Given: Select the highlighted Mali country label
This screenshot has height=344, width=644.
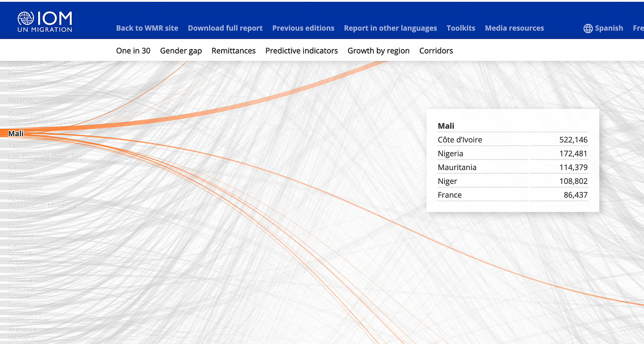Looking at the screenshot, I should (16, 134).
